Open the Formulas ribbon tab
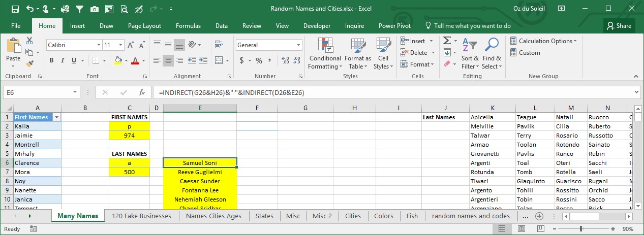The height and width of the screenshot is (235, 644). click(x=188, y=26)
